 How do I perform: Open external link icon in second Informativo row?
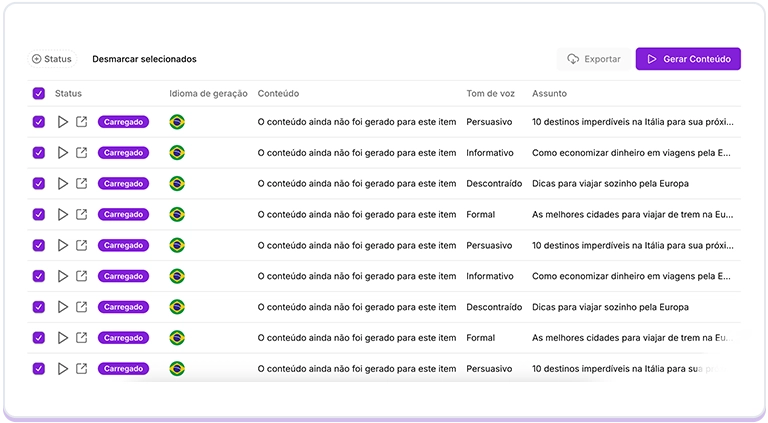point(82,276)
